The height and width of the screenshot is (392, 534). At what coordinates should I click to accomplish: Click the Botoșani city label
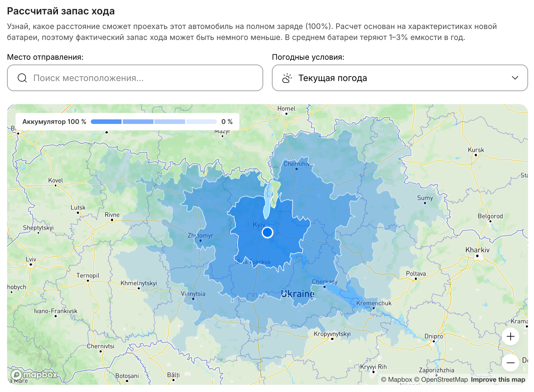[x=127, y=376]
